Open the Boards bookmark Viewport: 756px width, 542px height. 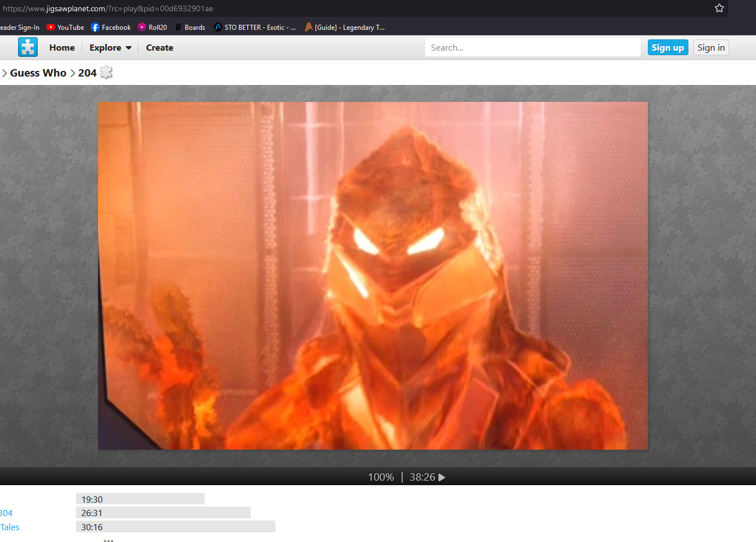click(x=190, y=27)
